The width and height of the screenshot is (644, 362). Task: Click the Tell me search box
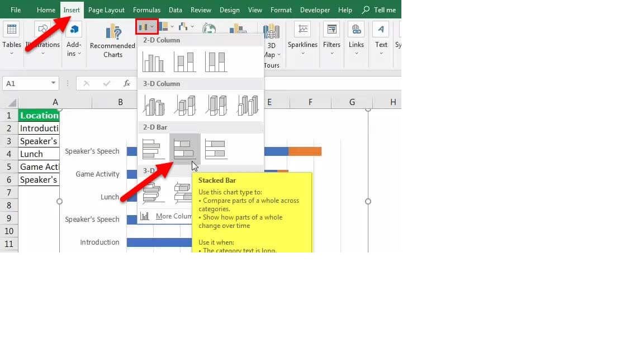[379, 10]
